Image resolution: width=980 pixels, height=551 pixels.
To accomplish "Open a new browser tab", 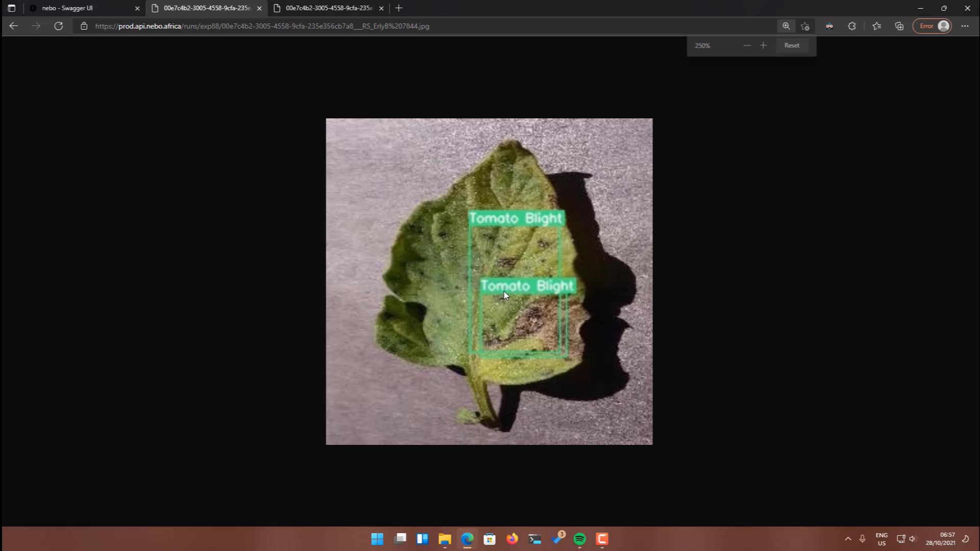I will tap(399, 8).
